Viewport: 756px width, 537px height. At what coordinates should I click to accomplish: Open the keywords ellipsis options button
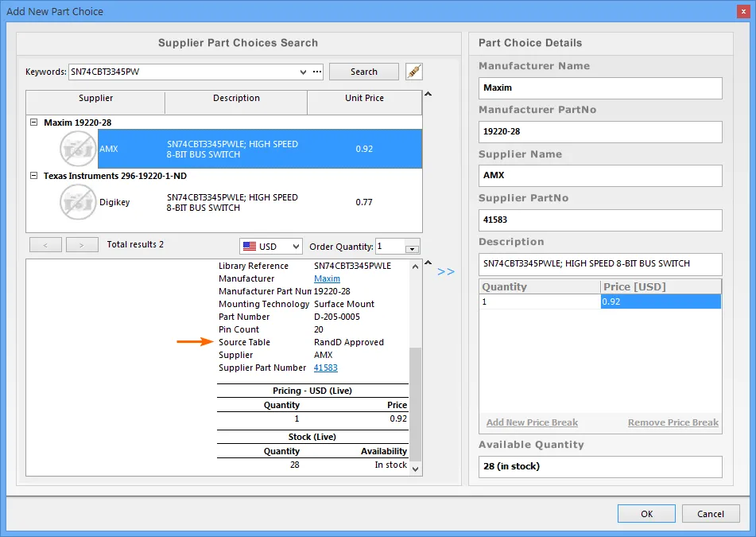317,72
